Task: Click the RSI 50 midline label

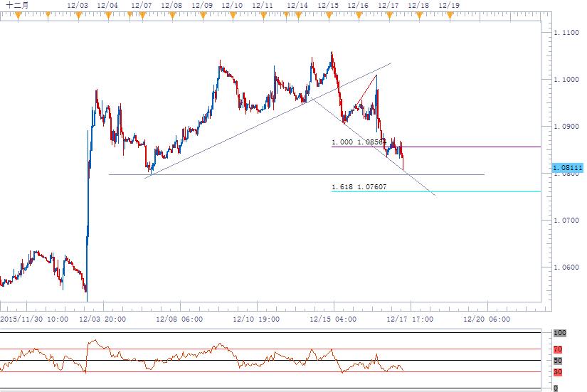Action: tap(558, 361)
